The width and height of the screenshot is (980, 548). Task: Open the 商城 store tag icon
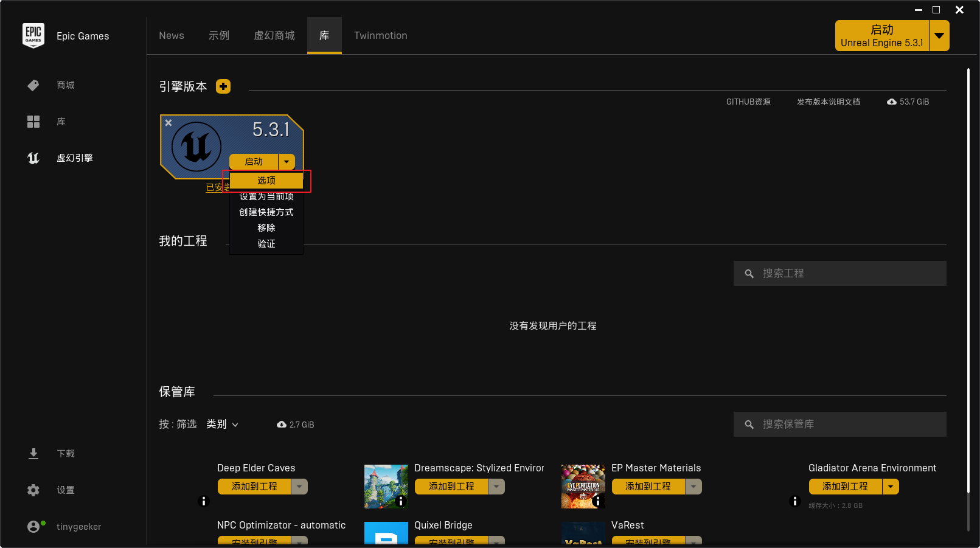point(33,85)
